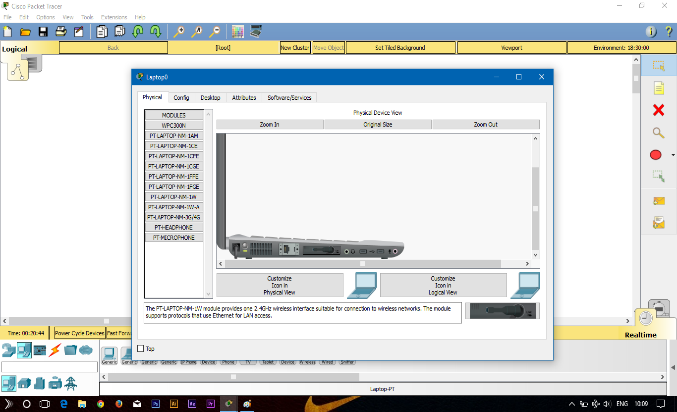Click the Zoom Out magnifier icon in the toolbar

215,32
